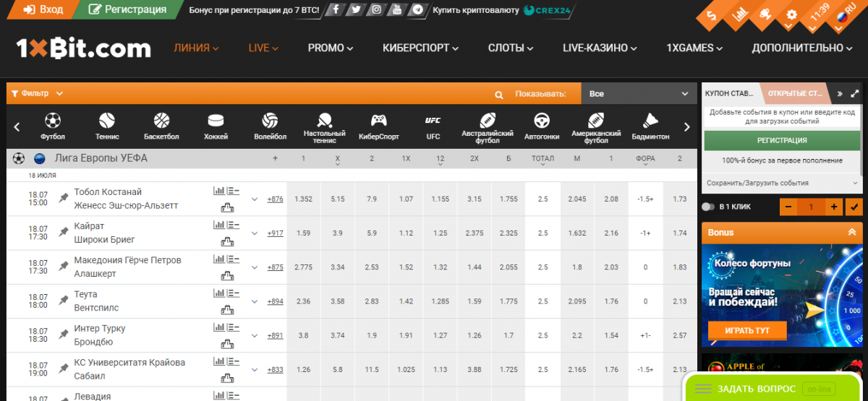Open the Twitter social icon in top bar

coord(355,10)
